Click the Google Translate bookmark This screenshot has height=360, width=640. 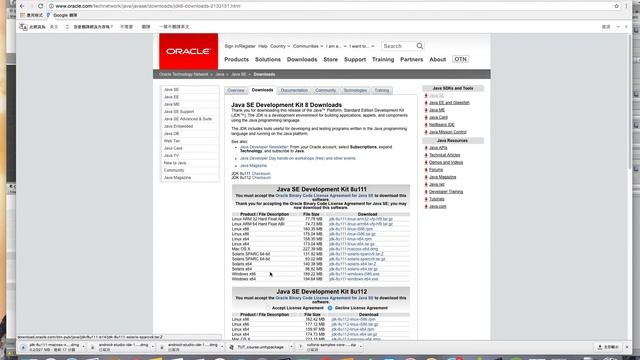pyautogui.click(x=62, y=16)
